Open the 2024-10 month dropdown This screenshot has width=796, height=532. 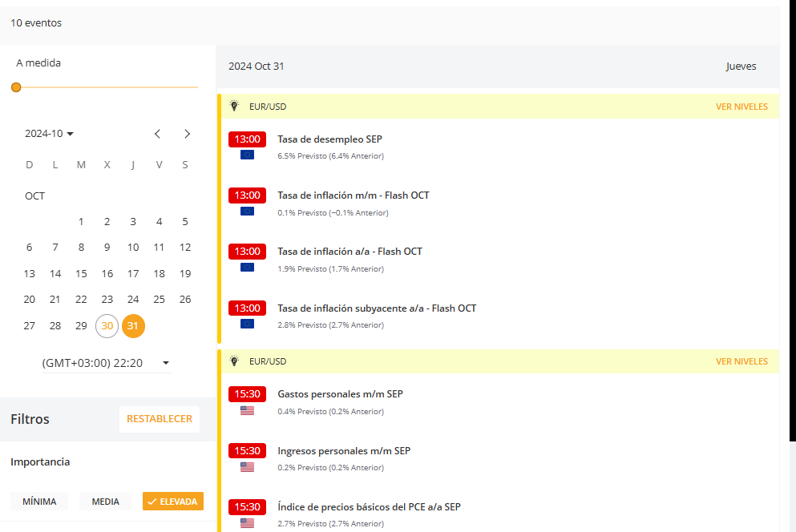tap(49, 133)
